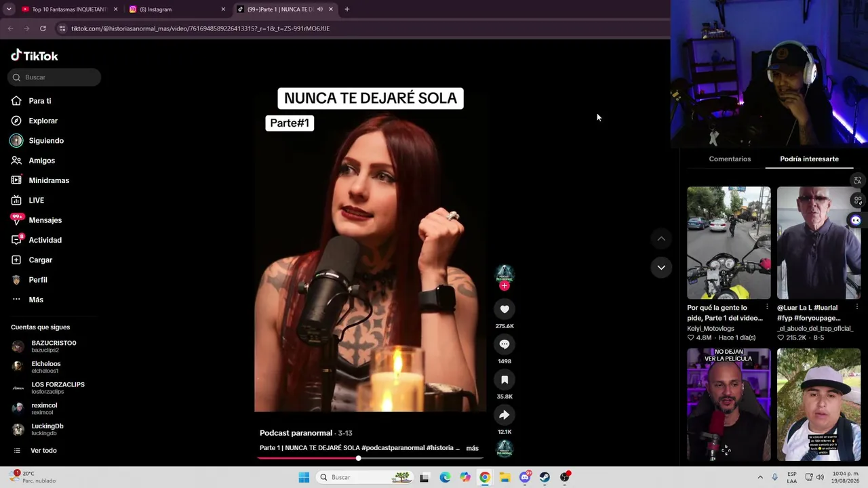Go to the next video
Viewport: 868px width, 488px height.
tap(661, 268)
